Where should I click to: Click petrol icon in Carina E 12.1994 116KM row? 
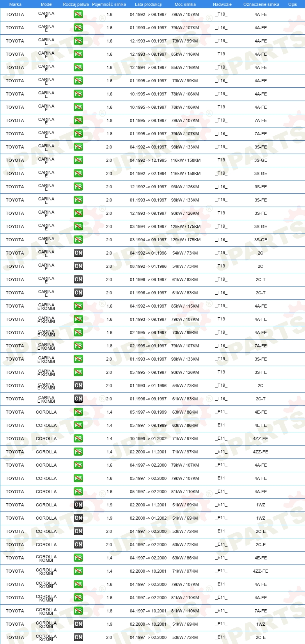(x=78, y=67)
